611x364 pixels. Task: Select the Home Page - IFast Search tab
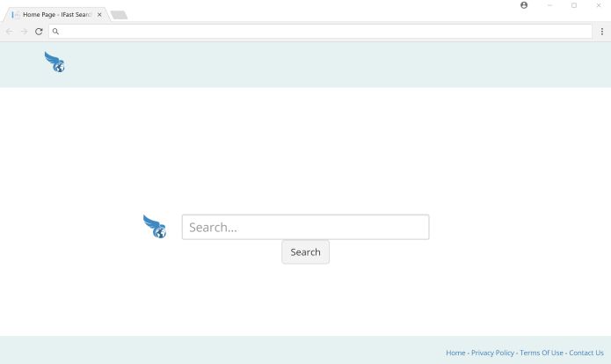point(56,14)
